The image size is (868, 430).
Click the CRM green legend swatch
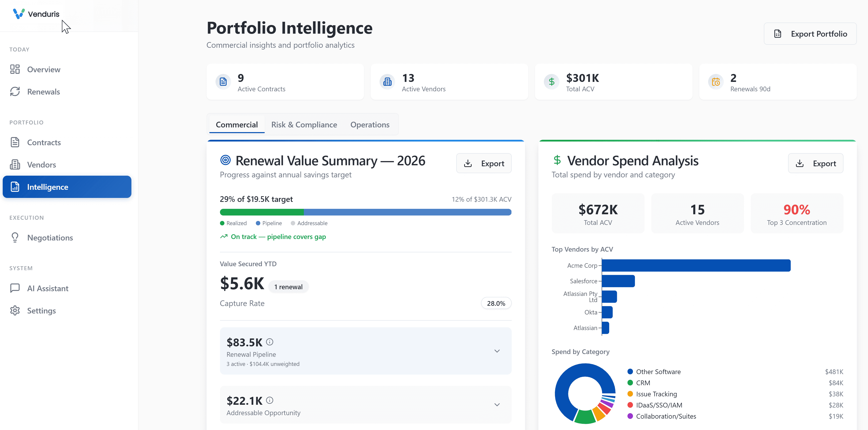point(630,383)
